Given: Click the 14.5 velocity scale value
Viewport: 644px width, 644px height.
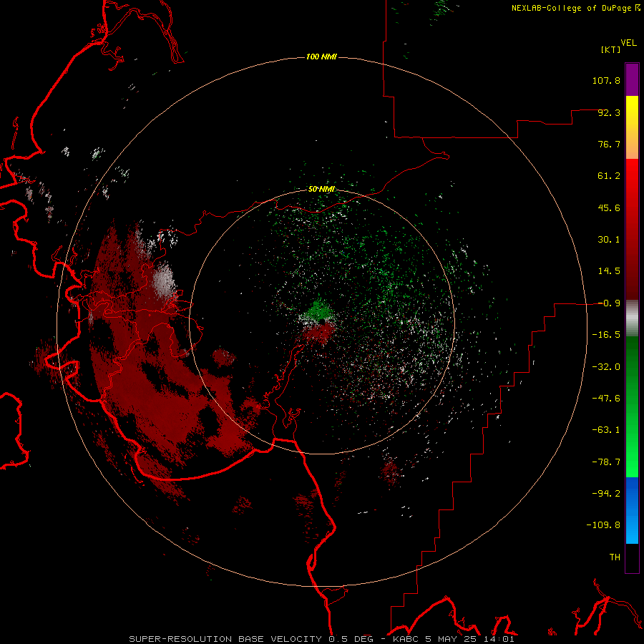Looking at the screenshot, I should pyautogui.click(x=609, y=271).
